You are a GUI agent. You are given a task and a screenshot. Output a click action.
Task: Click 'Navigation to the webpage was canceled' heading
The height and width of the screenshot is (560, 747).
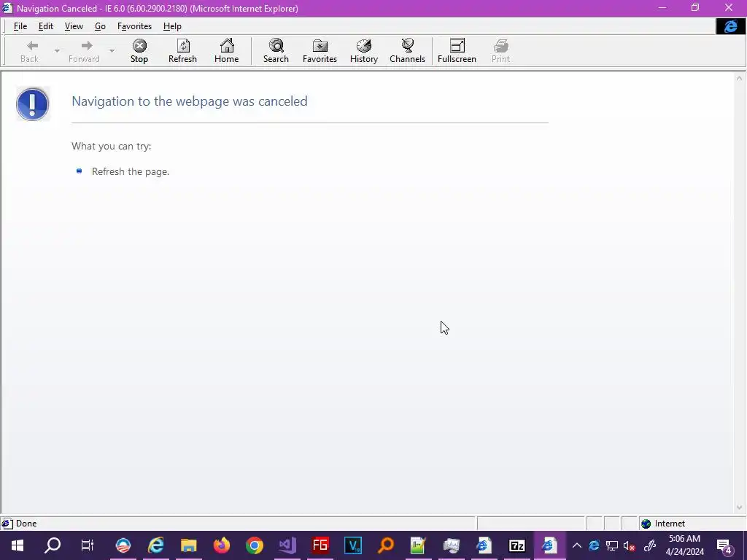click(x=189, y=101)
